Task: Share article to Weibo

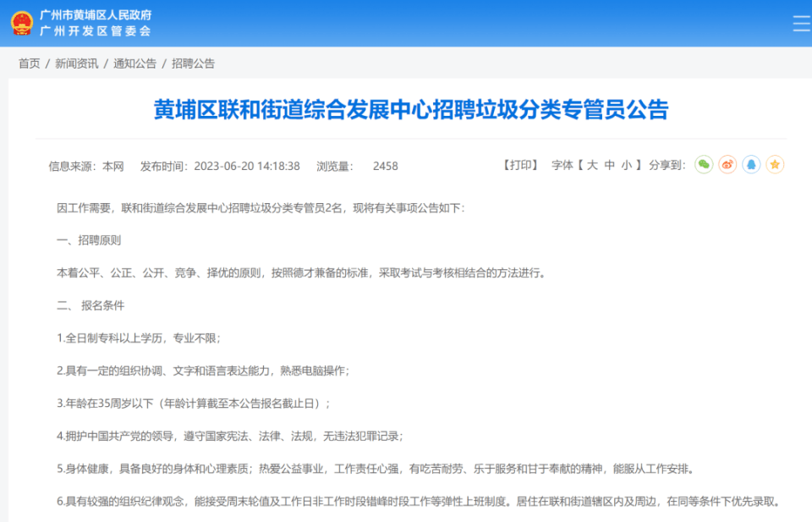Action: tap(727, 165)
